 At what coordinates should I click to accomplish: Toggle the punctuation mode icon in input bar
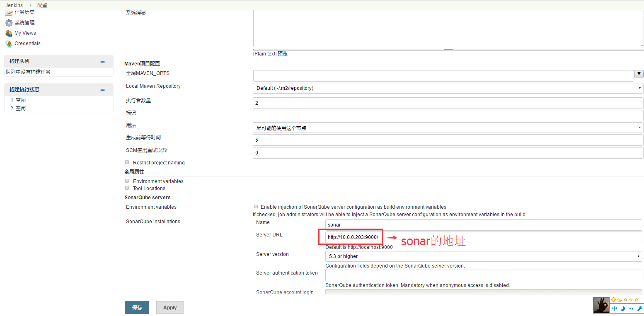pos(631,309)
